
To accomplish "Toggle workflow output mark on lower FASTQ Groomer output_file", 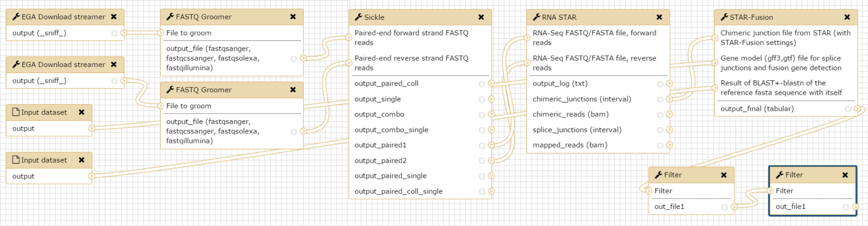I will coord(293,132).
